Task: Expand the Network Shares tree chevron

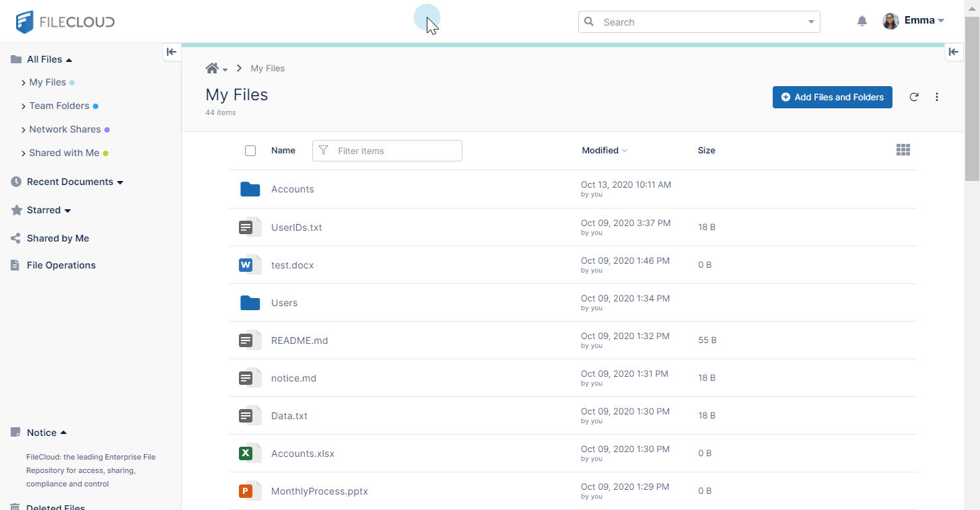Action: coord(24,130)
